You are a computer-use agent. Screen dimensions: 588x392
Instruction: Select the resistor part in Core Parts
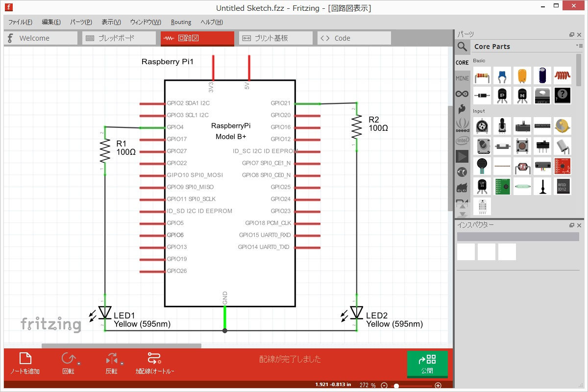[x=482, y=75]
